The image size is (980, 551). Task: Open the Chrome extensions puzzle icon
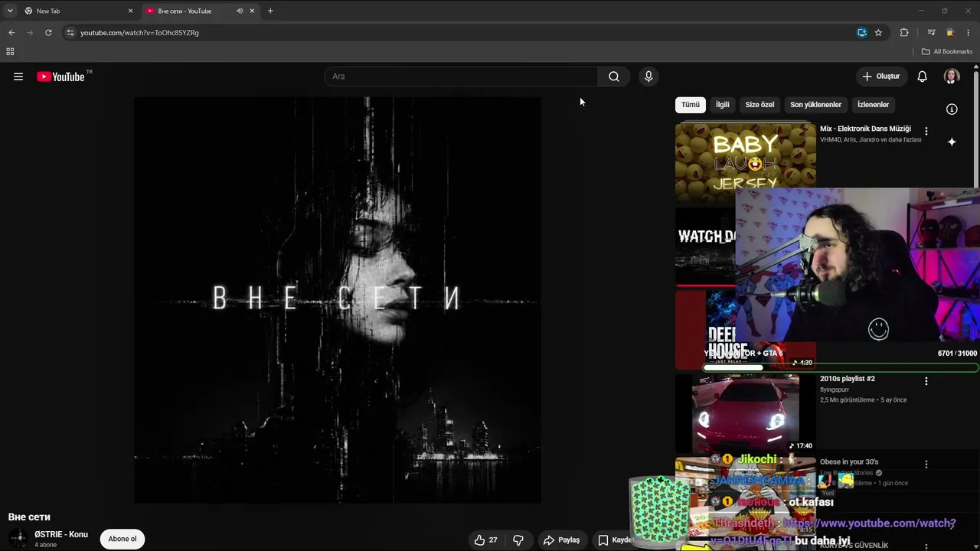[904, 33]
